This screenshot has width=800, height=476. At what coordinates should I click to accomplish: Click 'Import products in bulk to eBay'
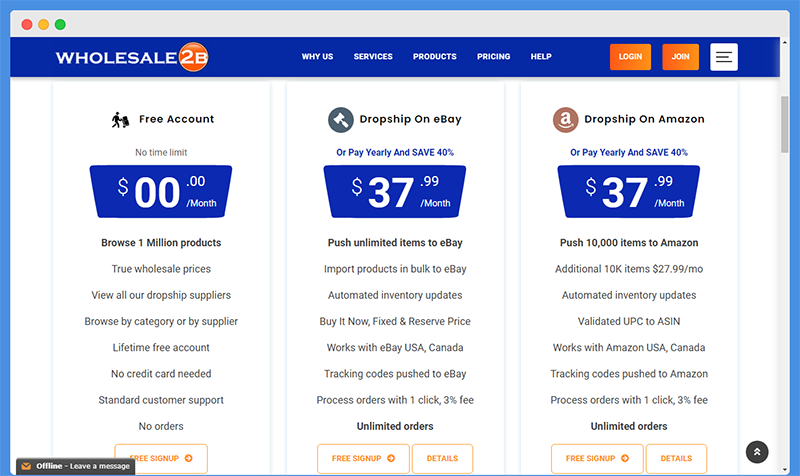pos(395,269)
